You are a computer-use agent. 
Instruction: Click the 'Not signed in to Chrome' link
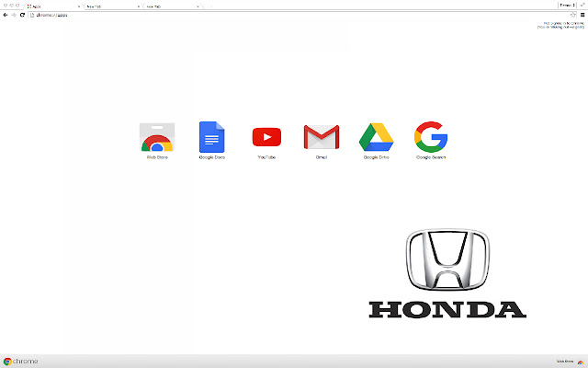(x=563, y=23)
